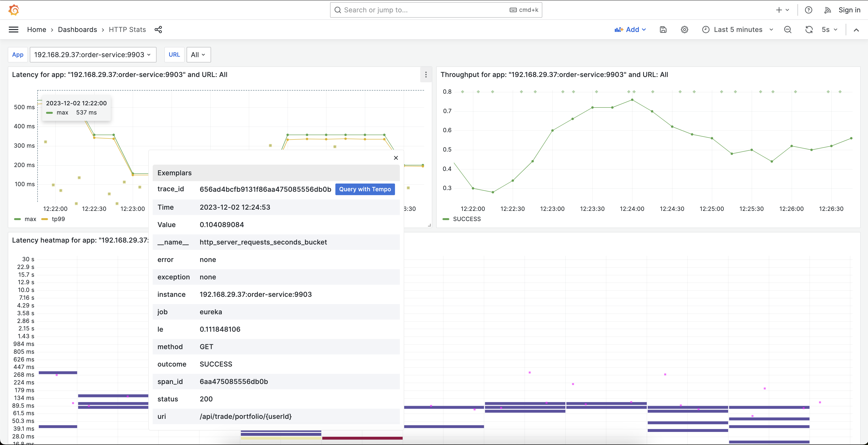
Task: Open the Last 5 minutes time picker
Action: pos(738,30)
